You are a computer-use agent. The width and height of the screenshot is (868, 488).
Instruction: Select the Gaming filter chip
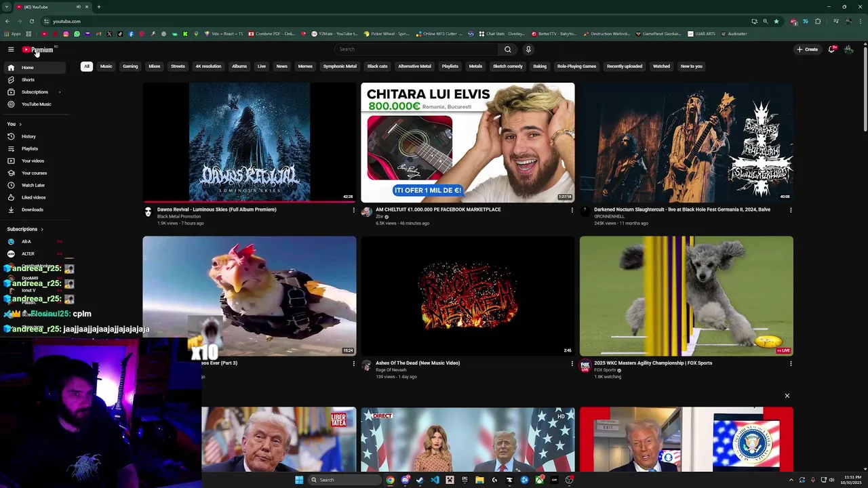point(130,66)
